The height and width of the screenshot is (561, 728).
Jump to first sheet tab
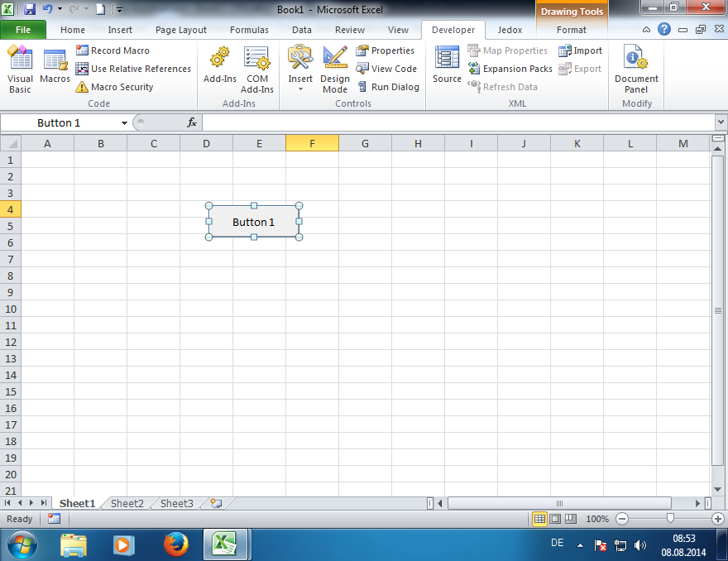click(7, 503)
